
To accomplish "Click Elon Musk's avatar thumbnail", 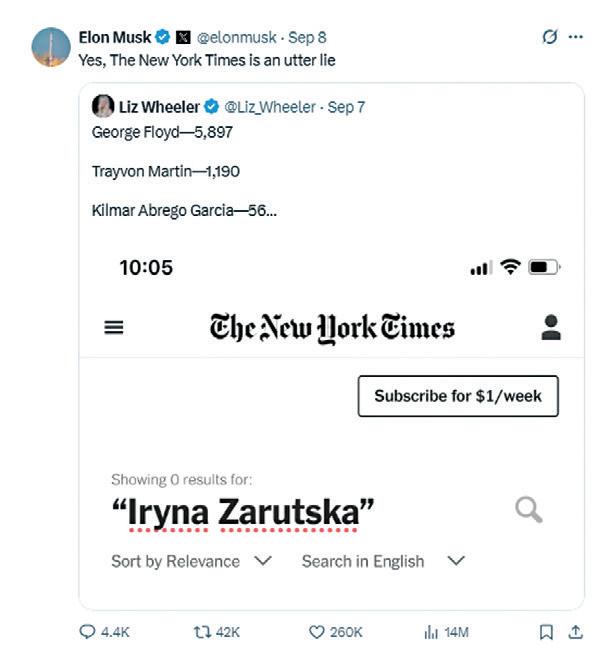I will (x=51, y=47).
